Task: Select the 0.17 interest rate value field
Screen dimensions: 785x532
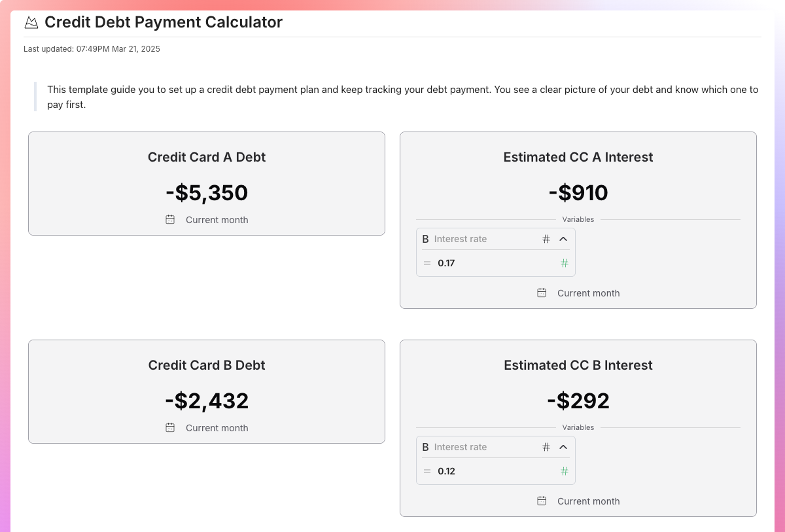Action: point(445,263)
